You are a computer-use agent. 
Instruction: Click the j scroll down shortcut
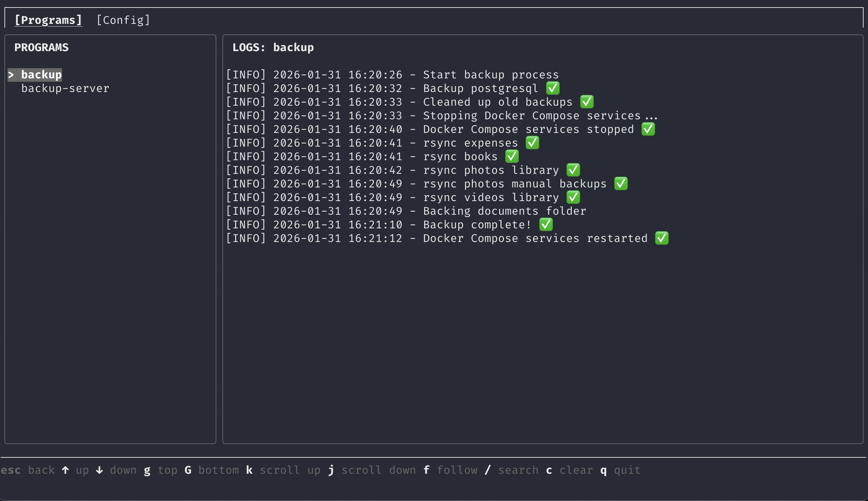(331, 470)
